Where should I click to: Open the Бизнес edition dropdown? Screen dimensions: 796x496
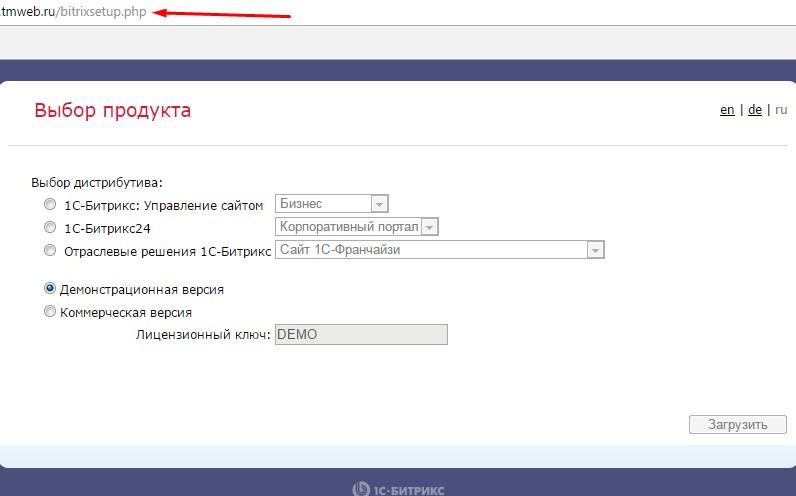331,204
